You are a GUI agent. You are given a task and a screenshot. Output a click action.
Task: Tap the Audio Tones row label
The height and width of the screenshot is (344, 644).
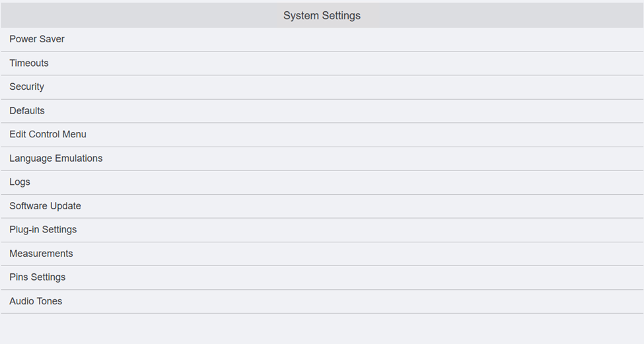click(x=36, y=301)
